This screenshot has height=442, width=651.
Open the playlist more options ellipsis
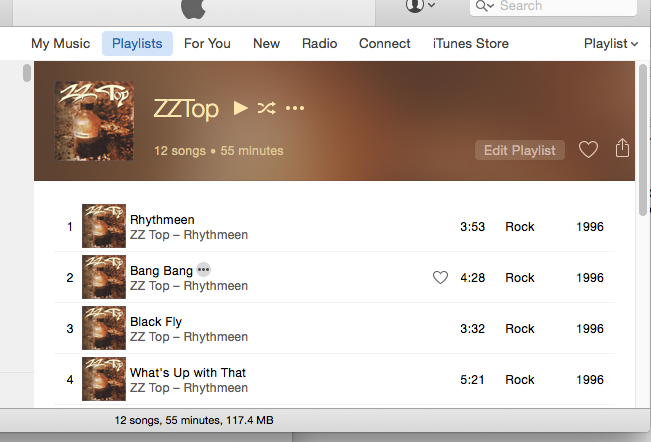(x=295, y=108)
